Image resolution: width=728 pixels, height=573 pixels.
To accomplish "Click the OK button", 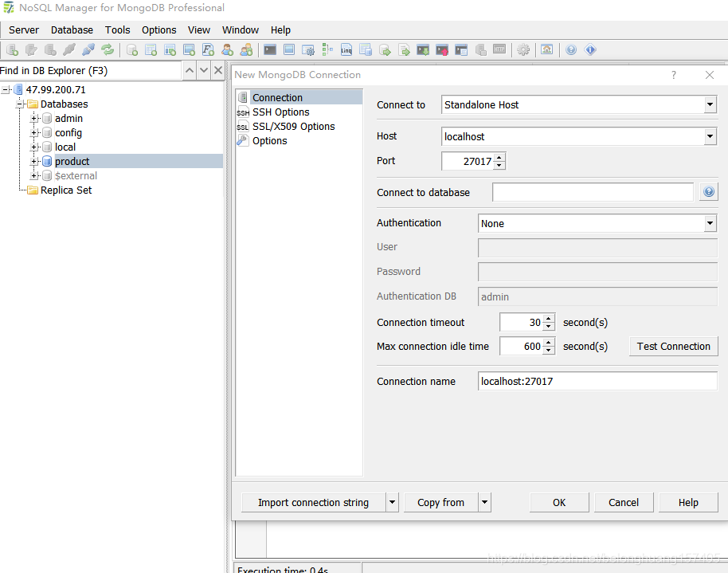I will (559, 502).
